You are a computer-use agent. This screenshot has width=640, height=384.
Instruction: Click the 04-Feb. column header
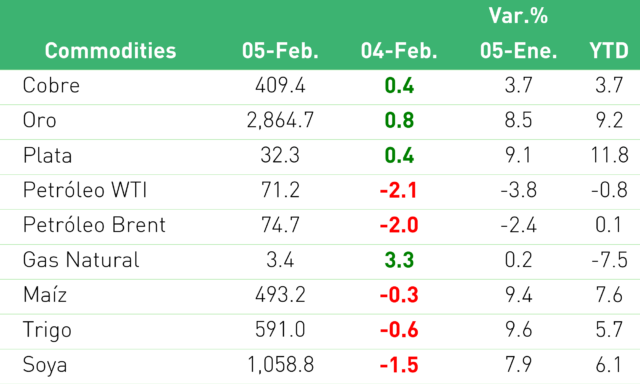pyautogui.click(x=399, y=51)
